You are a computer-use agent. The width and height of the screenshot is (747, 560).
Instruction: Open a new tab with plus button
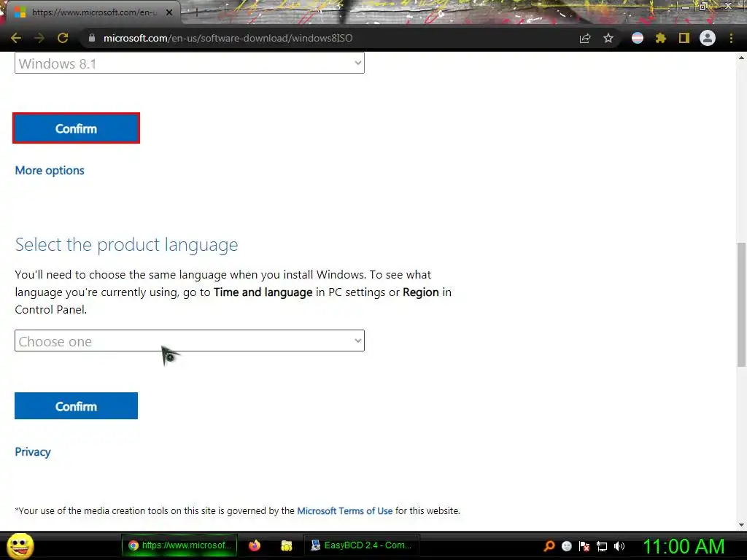[x=196, y=12]
